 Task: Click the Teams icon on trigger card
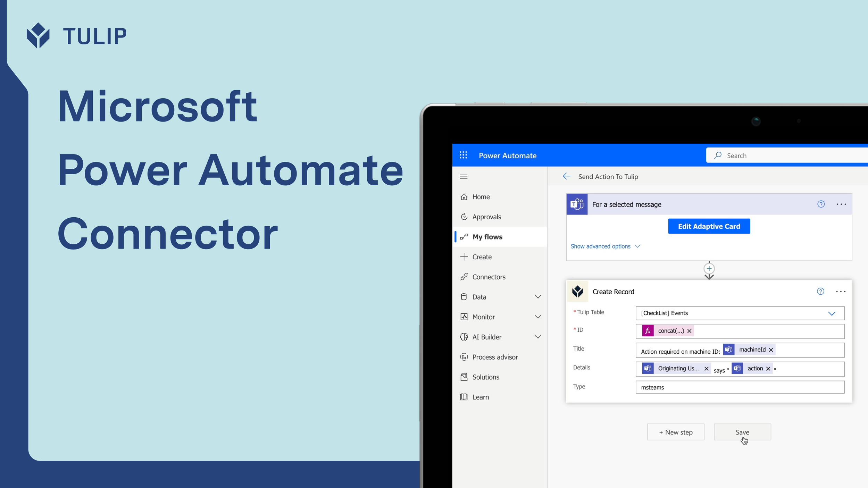pos(577,204)
